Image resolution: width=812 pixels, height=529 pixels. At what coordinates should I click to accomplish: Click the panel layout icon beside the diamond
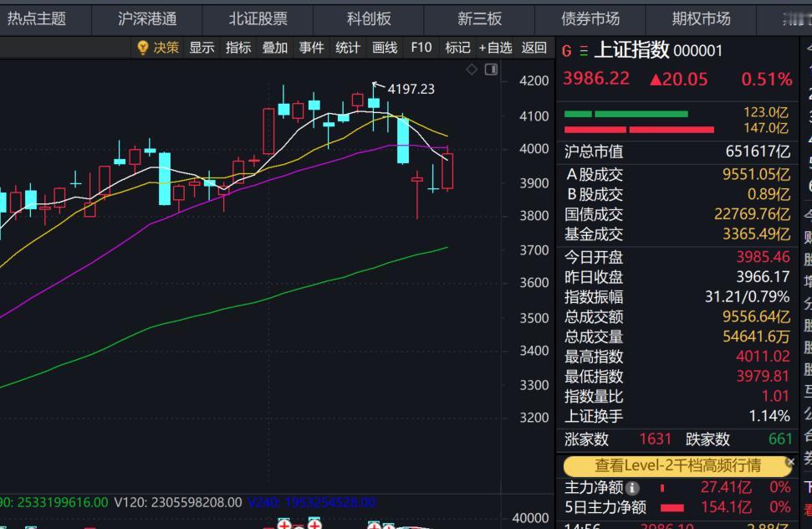(489, 69)
